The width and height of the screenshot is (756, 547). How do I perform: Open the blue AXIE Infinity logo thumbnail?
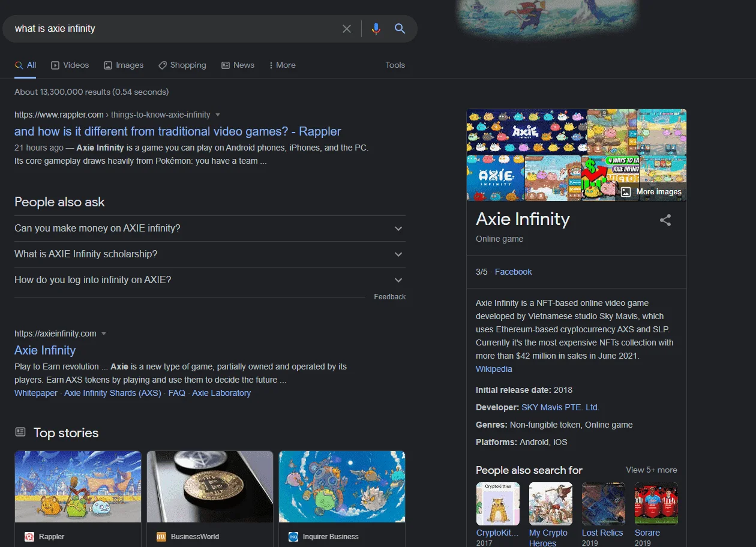(x=495, y=178)
